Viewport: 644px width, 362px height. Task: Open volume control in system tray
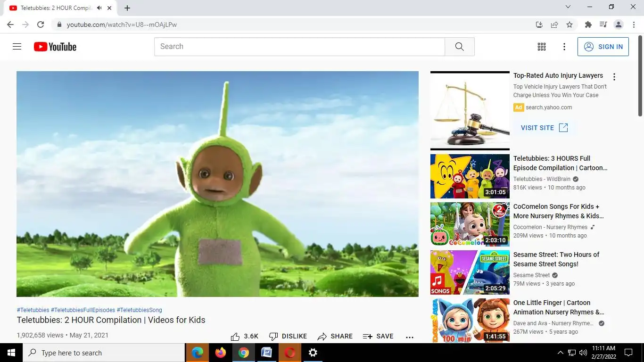pyautogui.click(x=583, y=353)
